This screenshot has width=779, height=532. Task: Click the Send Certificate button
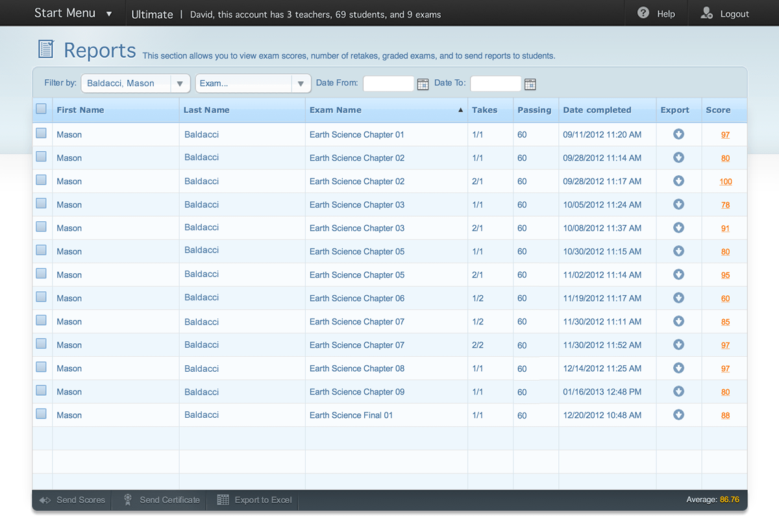(162, 500)
